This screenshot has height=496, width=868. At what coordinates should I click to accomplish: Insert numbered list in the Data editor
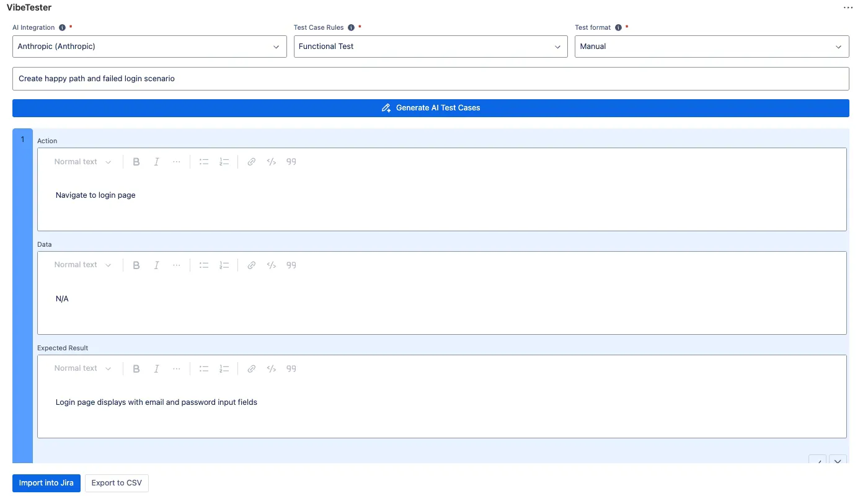[x=224, y=265]
